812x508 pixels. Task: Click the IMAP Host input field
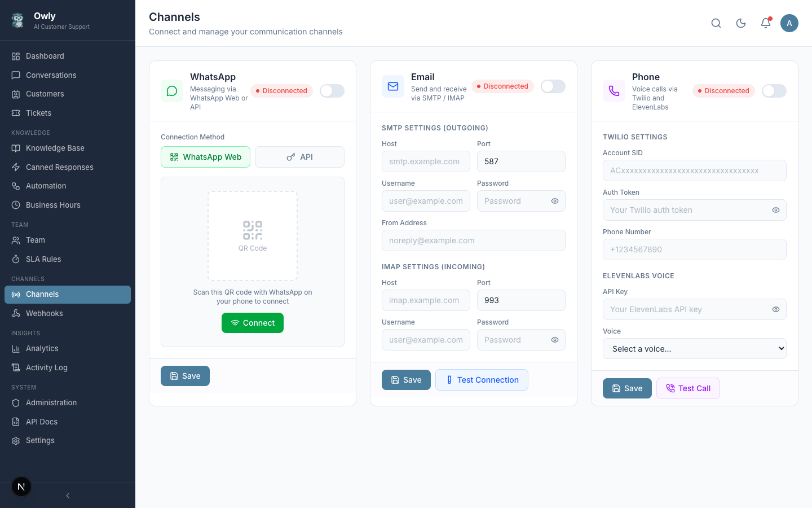[x=426, y=300]
